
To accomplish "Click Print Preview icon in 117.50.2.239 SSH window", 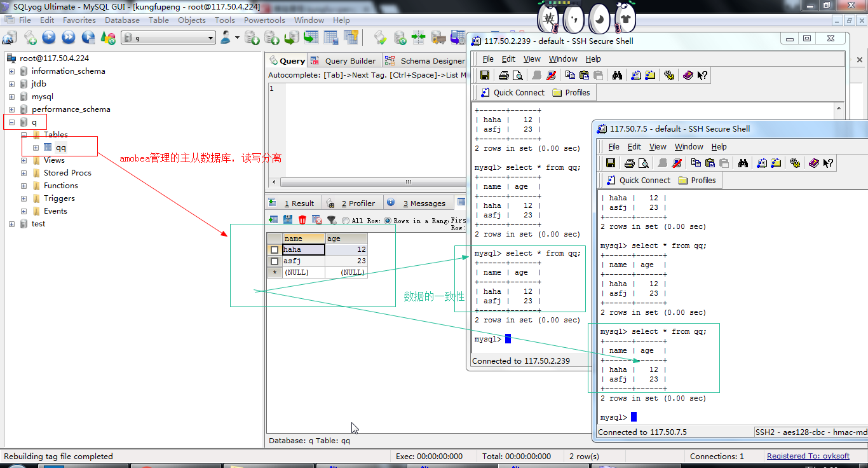I will point(518,75).
